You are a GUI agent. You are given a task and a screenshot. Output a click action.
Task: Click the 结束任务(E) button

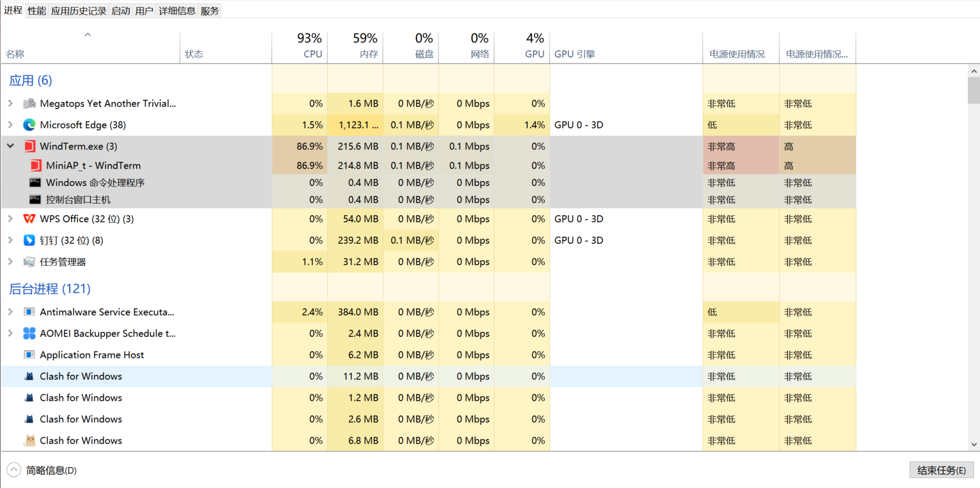coord(941,470)
